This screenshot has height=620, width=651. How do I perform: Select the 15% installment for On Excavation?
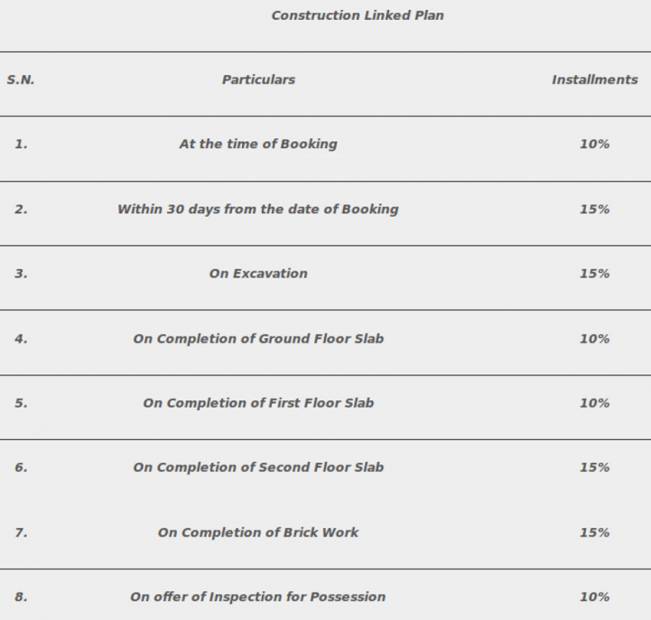coord(594,274)
